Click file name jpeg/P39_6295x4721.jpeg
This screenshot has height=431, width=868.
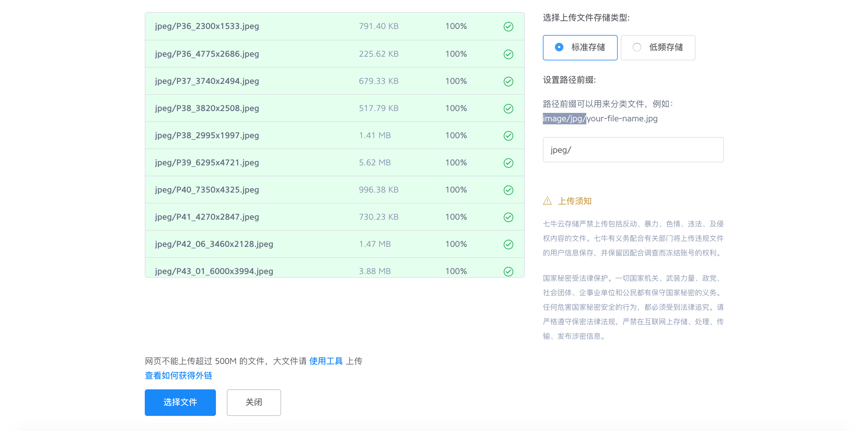pos(207,163)
